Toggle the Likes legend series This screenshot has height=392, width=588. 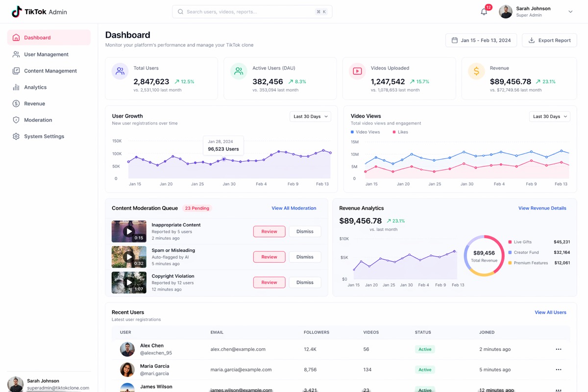[400, 132]
